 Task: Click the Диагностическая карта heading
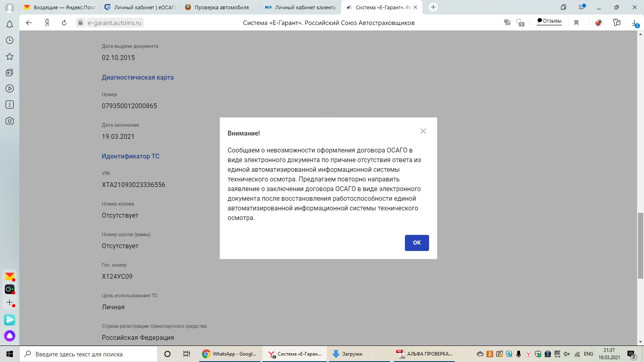138,77
